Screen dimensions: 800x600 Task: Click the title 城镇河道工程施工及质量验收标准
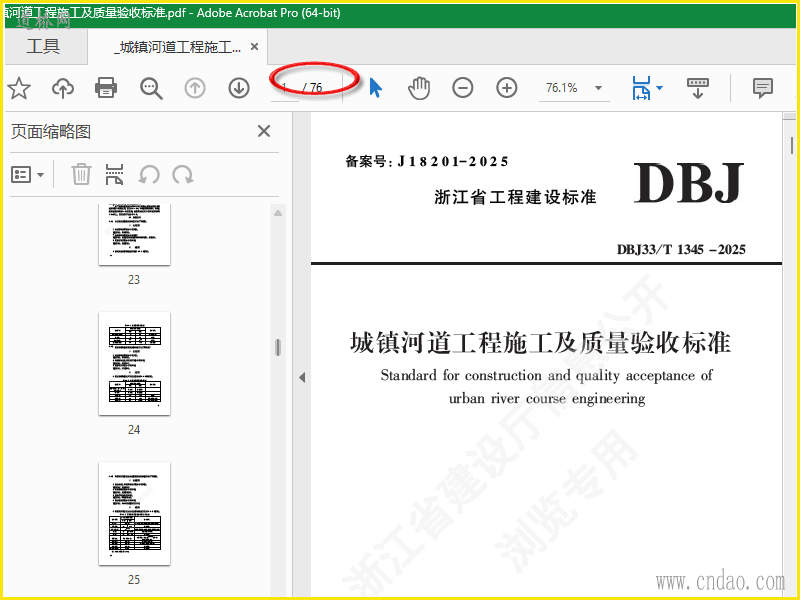540,342
